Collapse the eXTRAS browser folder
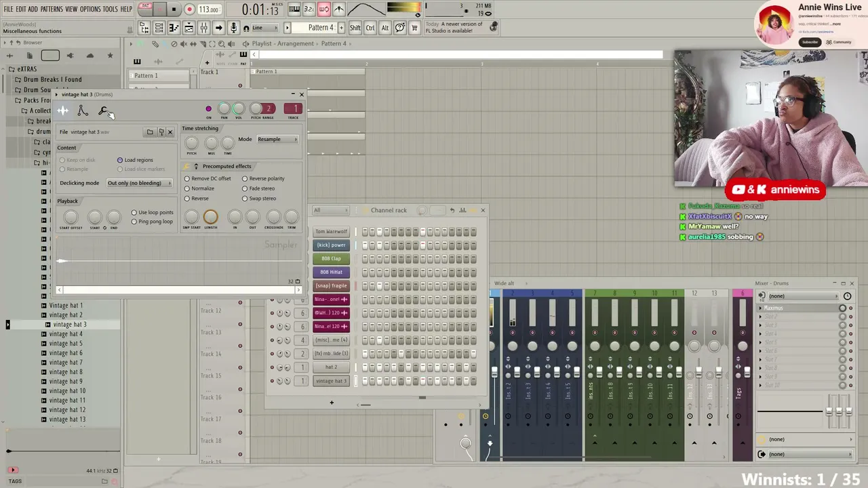868x488 pixels. pyautogui.click(x=27, y=69)
